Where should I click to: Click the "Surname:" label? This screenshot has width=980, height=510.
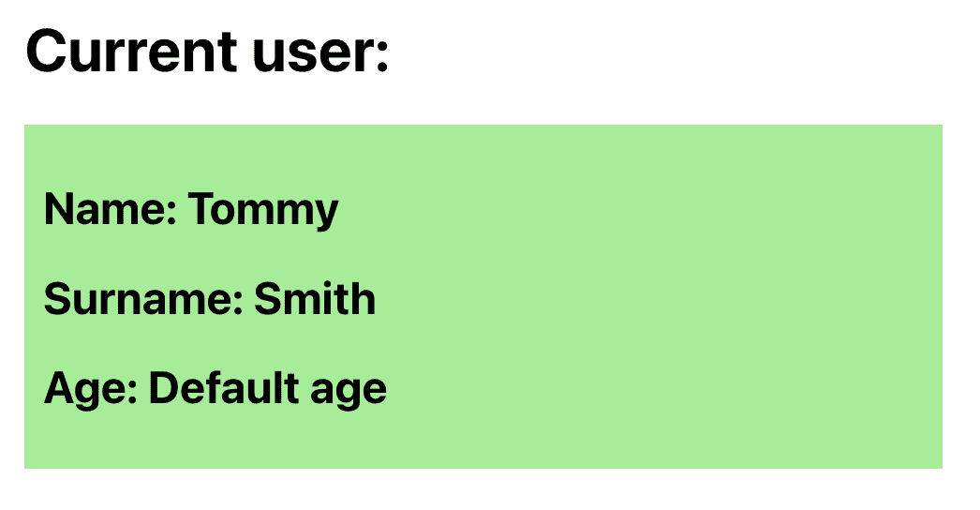[x=143, y=298]
